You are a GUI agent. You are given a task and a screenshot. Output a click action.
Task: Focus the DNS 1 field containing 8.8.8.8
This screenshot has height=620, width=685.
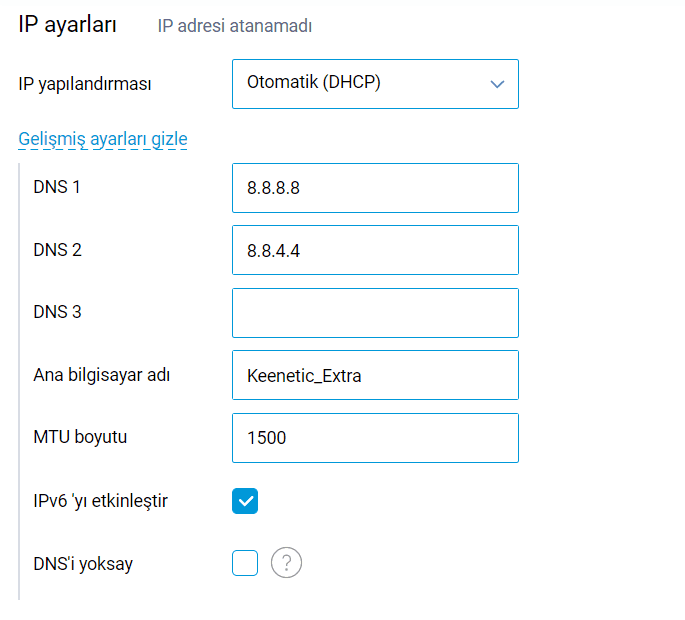point(375,188)
